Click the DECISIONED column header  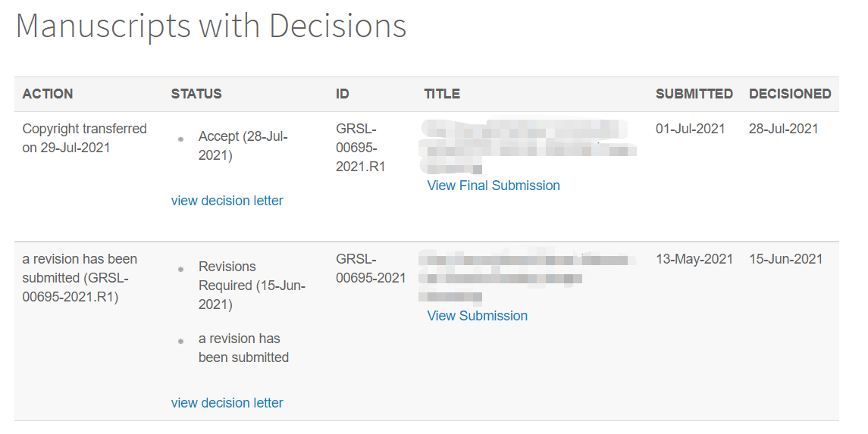click(790, 94)
